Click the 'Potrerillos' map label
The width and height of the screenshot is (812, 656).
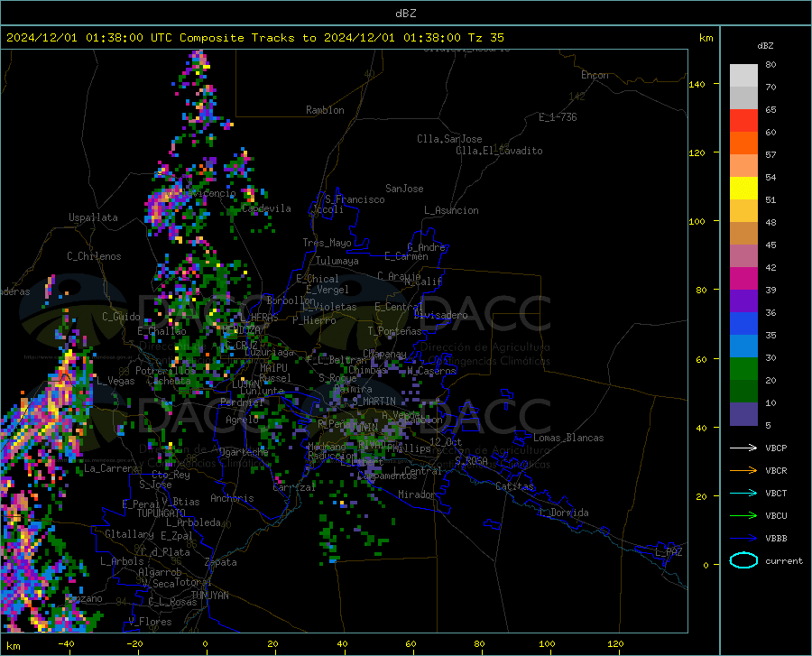click(165, 371)
